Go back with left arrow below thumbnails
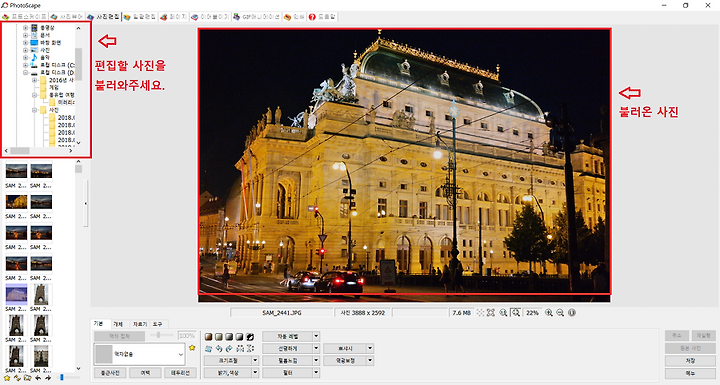This screenshot has height=385, width=720. coord(38,378)
